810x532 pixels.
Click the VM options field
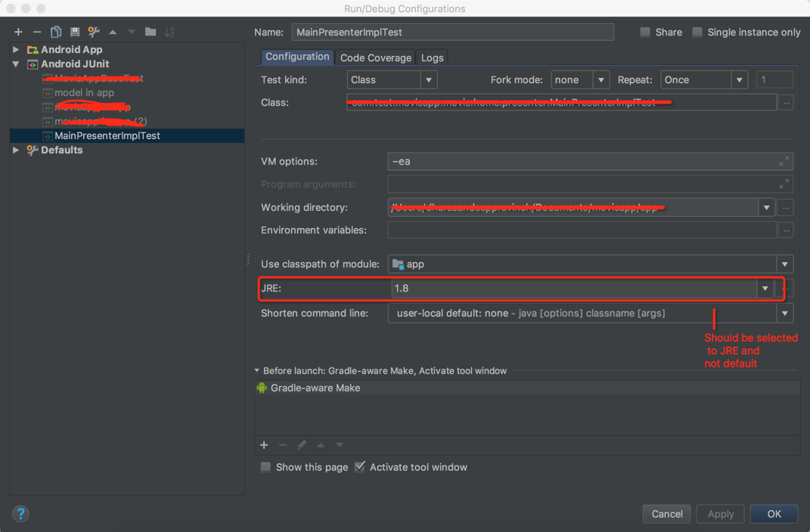(590, 162)
